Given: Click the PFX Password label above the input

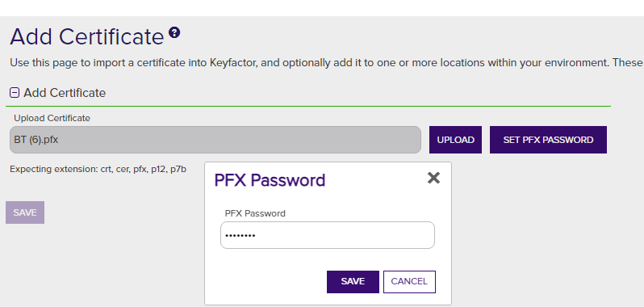Looking at the screenshot, I should point(255,213).
